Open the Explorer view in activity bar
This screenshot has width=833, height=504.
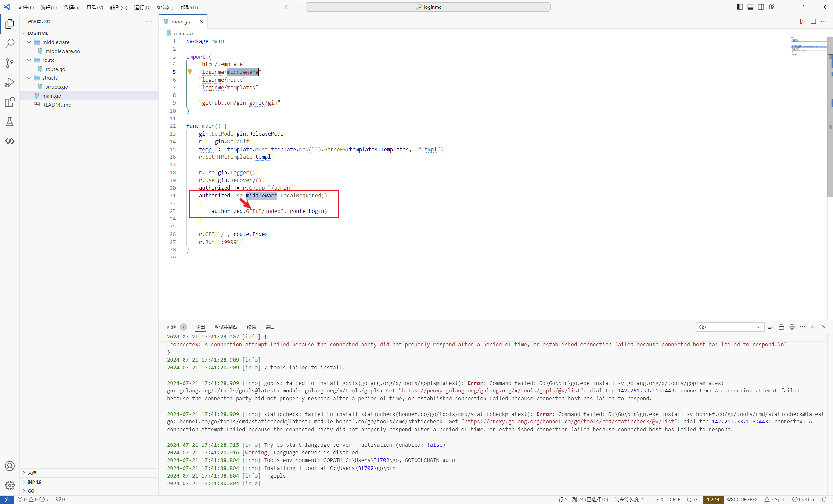(10, 24)
